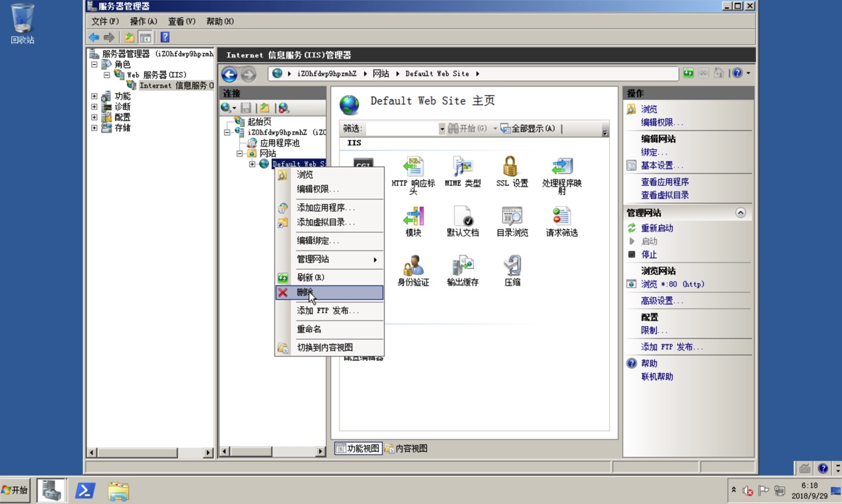The height and width of the screenshot is (504, 842).
Task: Open the 操作(A) menu
Action: click(143, 21)
